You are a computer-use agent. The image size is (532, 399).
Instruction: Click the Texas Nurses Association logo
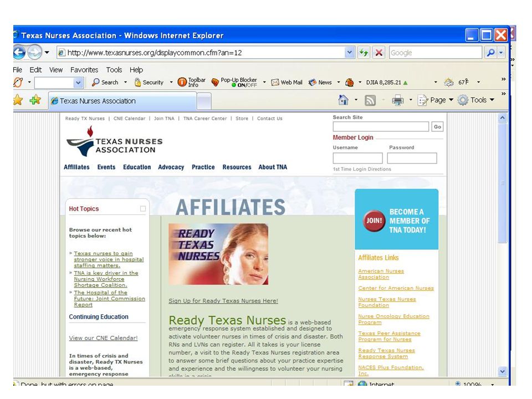click(x=115, y=141)
